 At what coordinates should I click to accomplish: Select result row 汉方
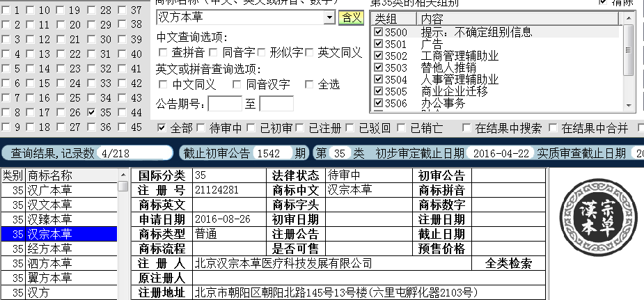coord(59,292)
